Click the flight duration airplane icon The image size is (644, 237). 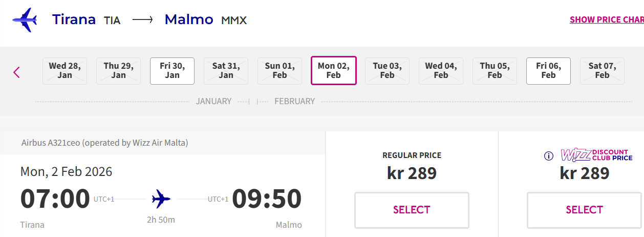(161, 199)
